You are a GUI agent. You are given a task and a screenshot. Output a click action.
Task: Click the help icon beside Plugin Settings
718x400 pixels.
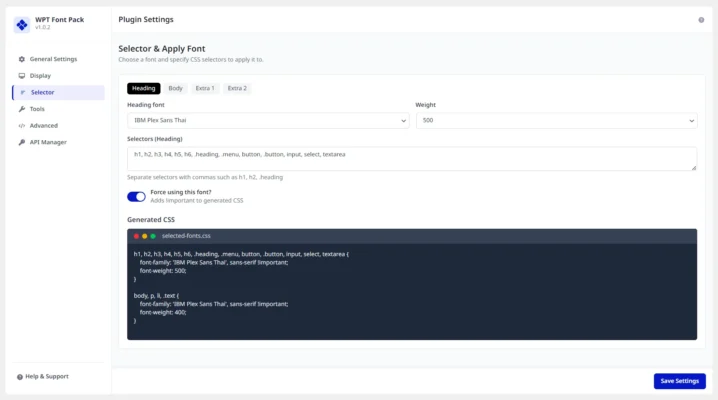click(x=701, y=20)
